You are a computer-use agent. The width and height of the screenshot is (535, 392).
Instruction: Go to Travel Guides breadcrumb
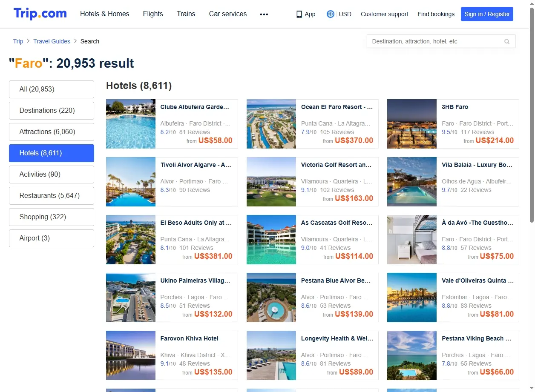pos(52,41)
